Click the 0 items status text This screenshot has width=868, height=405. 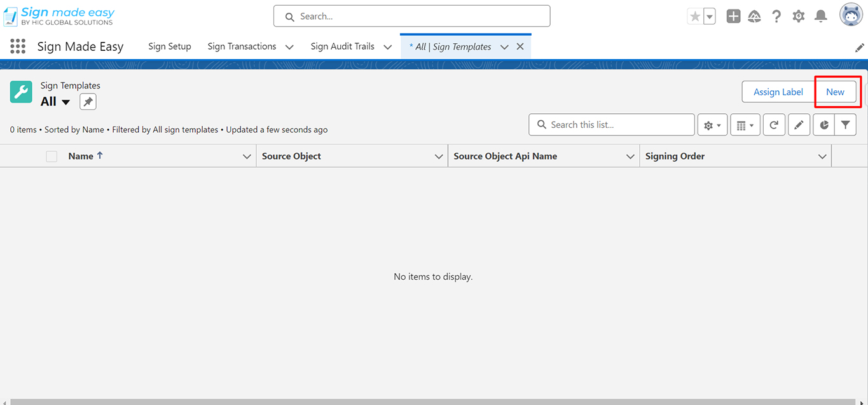point(24,130)
